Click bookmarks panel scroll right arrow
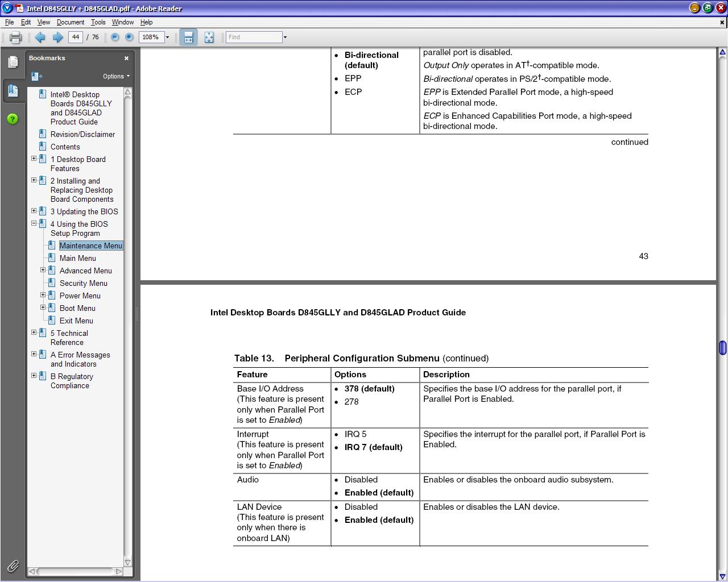 (x=118, y=571)
